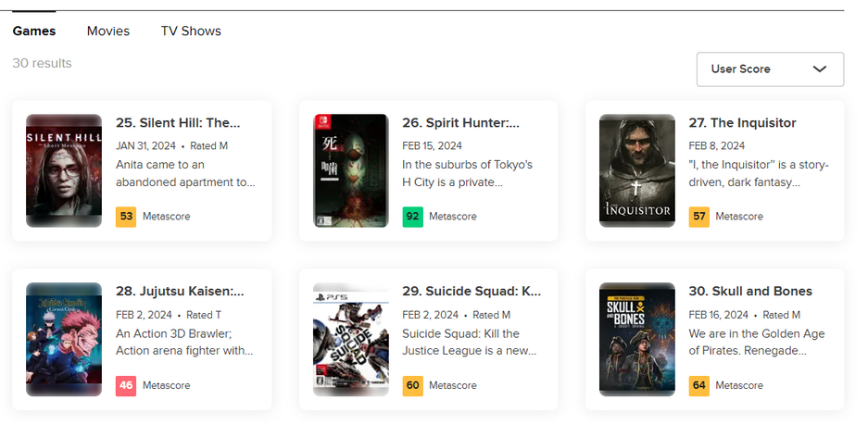868x425 pixels.
Task: Open the Silent Hill cover thumbnail
Action: click(64, 170)
